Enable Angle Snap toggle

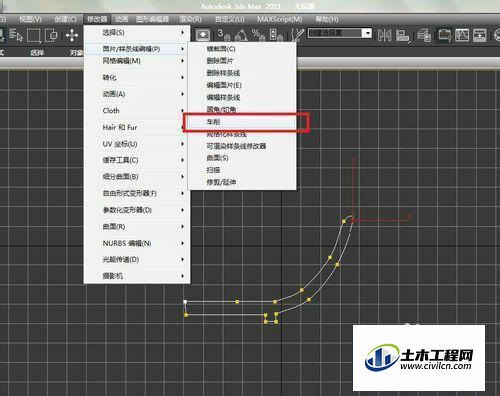(241, 35)
